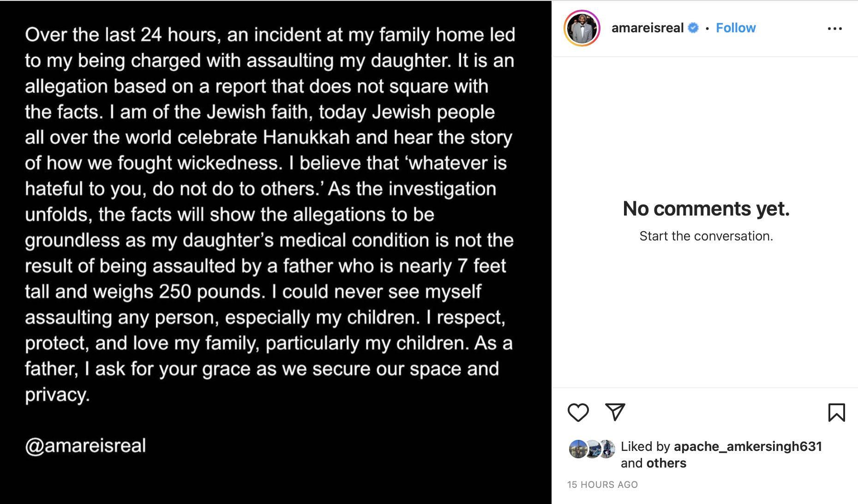Share the post via paper plane icon
This screenshot has width=858, height=504.
[615, 412]
